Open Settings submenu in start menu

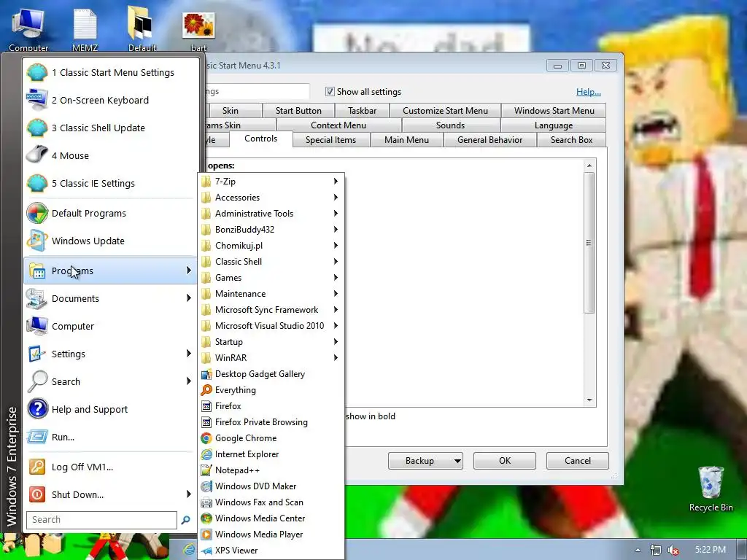pos(110,354)
